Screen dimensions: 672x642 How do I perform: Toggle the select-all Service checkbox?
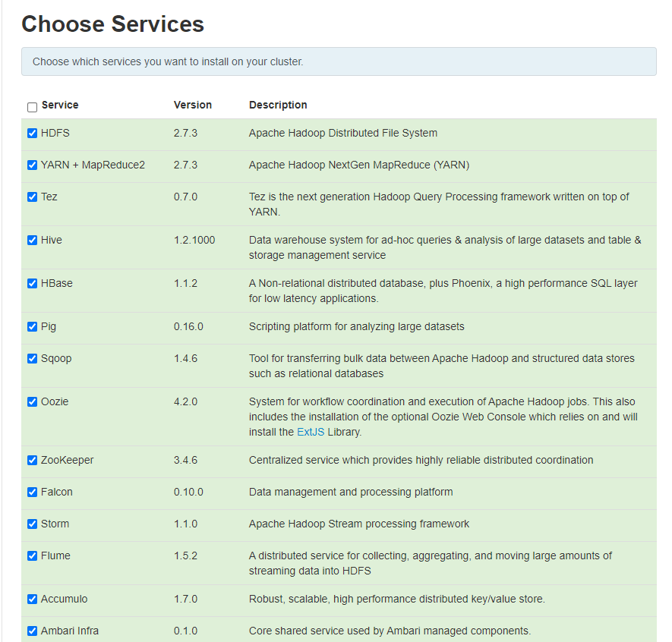(x=32, y=107)
